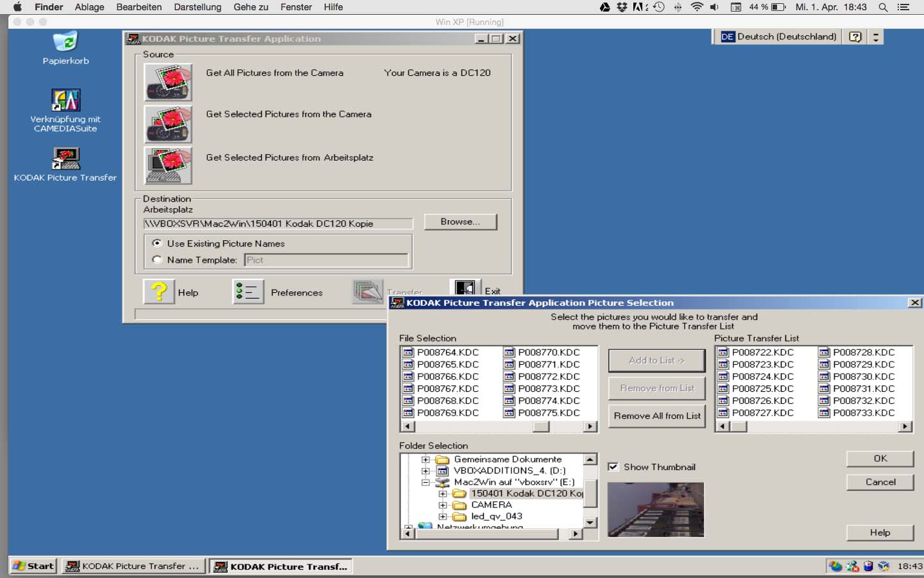The height and width of the screenshot is (578, 924).
Task: Expand the CAMERA folder tree node
Action: 443,505
